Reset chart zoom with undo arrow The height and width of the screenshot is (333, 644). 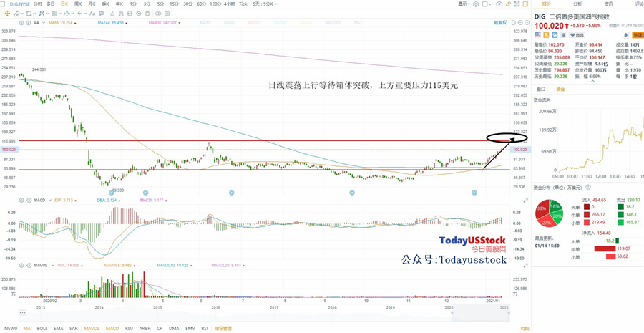coord(513,23)
